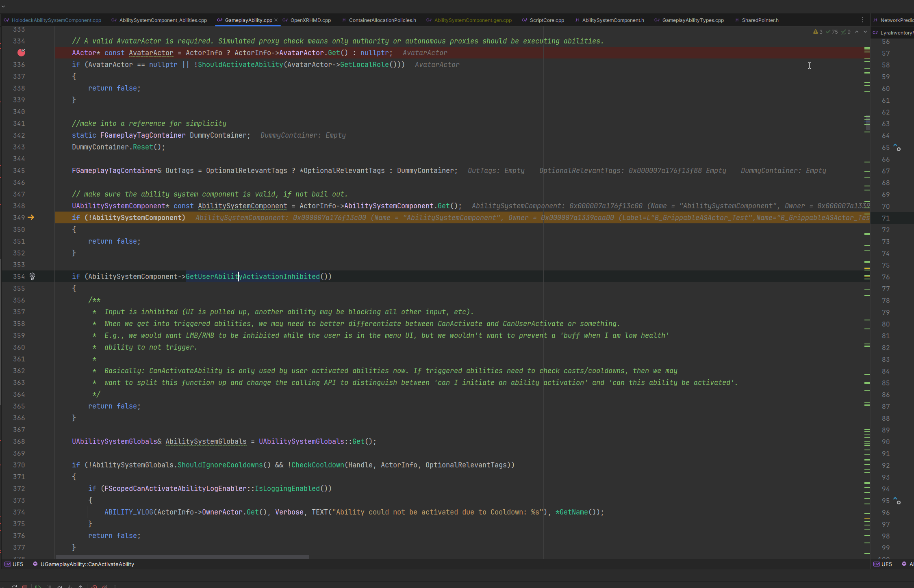Open the quick-fix lightbulb on line 354
The height and width of the screenshot is (588, 914).
(32, 277)
